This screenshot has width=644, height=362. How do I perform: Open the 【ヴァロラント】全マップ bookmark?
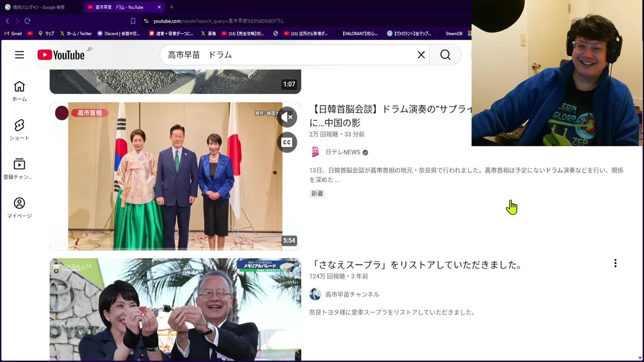(409, 34)
